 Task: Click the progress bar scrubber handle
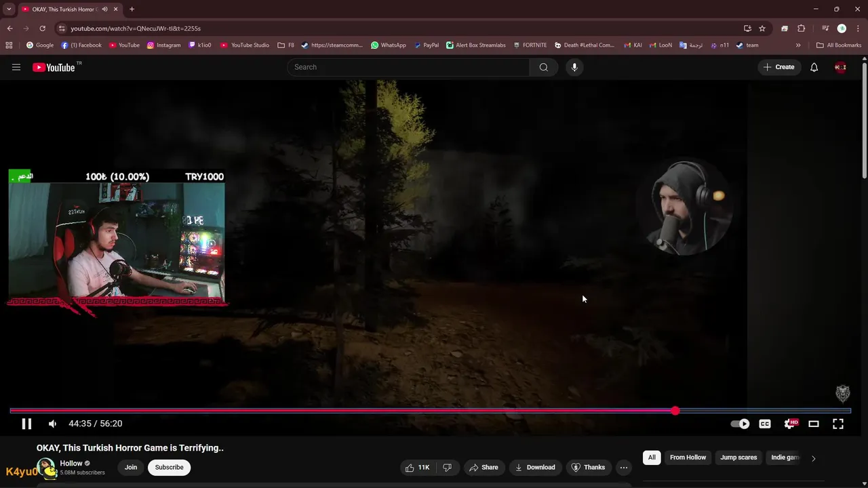[x=675, y=411]
